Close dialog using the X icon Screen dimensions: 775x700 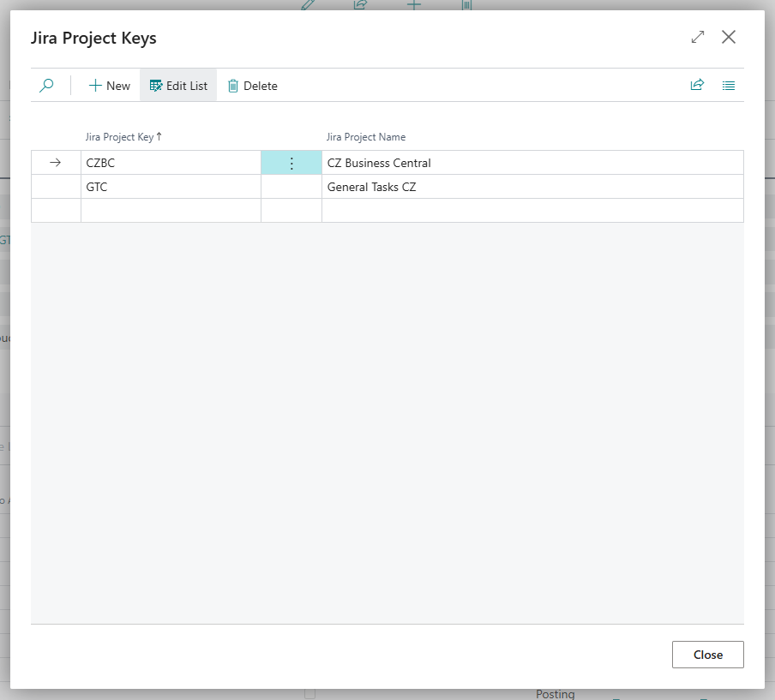point(729,37)
